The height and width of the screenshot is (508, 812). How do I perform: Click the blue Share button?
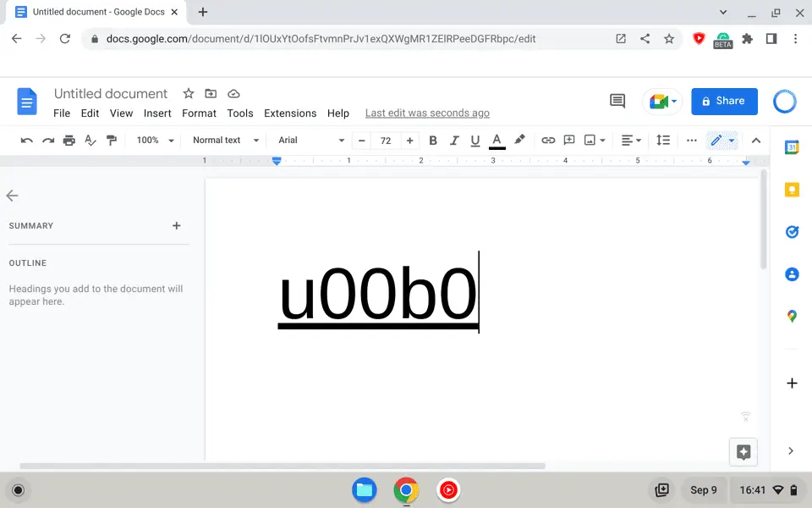[x=724, y=101]
